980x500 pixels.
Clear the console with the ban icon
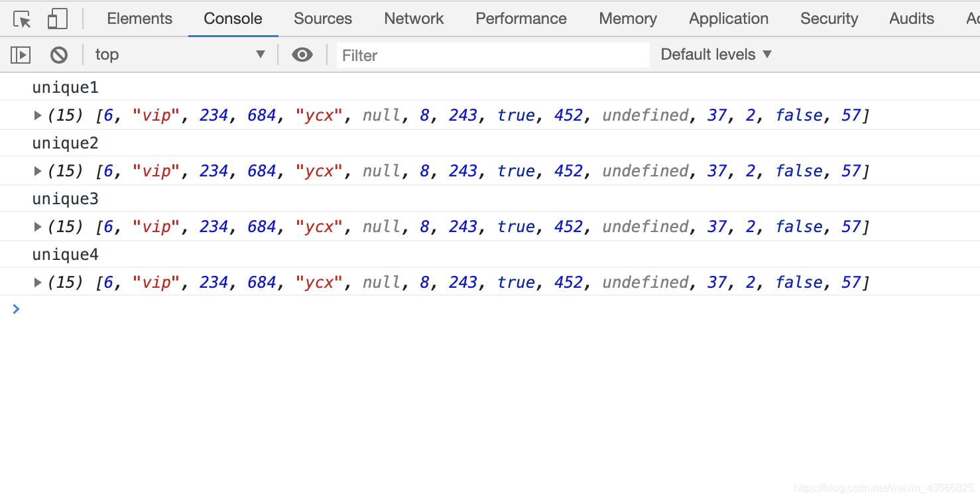pyautogui.click(x=59, y=55)
